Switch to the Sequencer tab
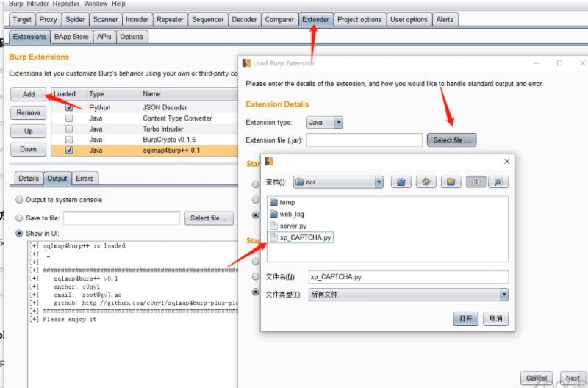 pos(207,20)
